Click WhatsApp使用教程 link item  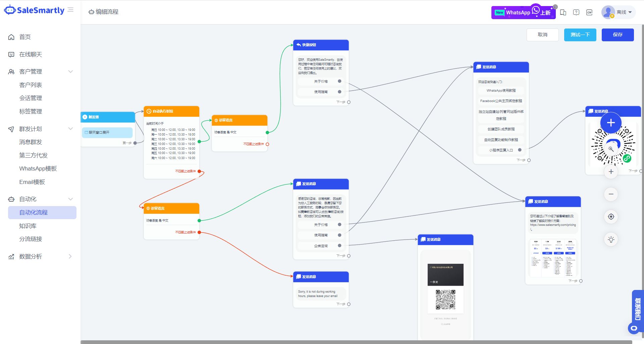pos(501,91)
